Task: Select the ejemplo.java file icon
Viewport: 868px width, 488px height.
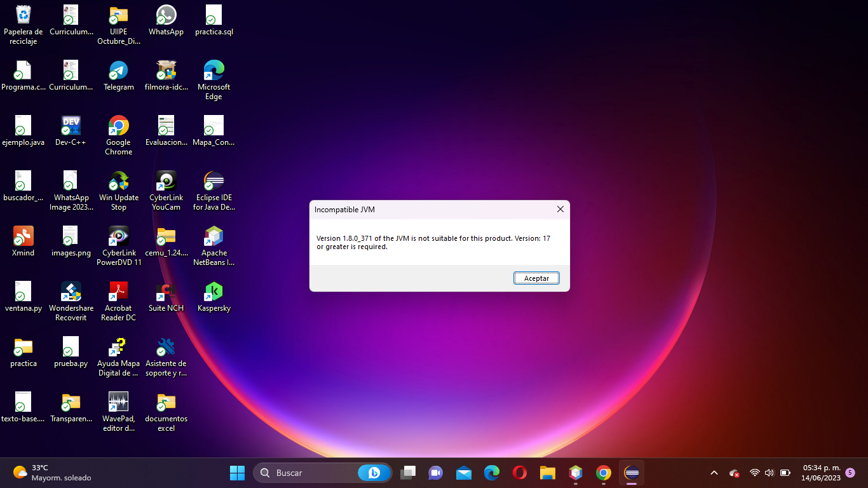Action: tap(24, 131)
